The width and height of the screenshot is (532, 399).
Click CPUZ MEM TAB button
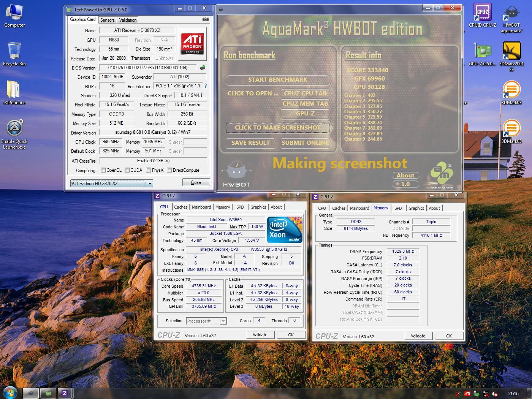[x=305, y=104]
